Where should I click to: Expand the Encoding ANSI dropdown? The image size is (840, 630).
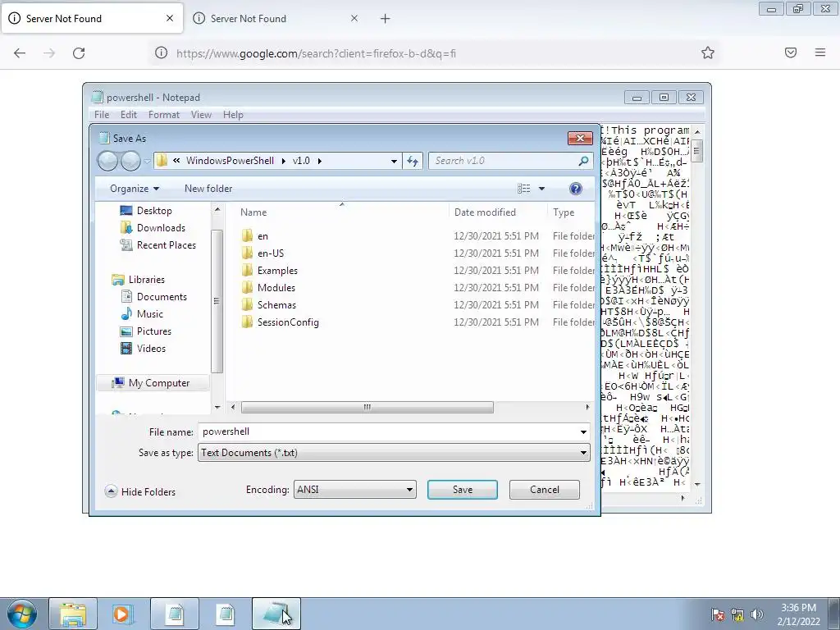[409, 490]
